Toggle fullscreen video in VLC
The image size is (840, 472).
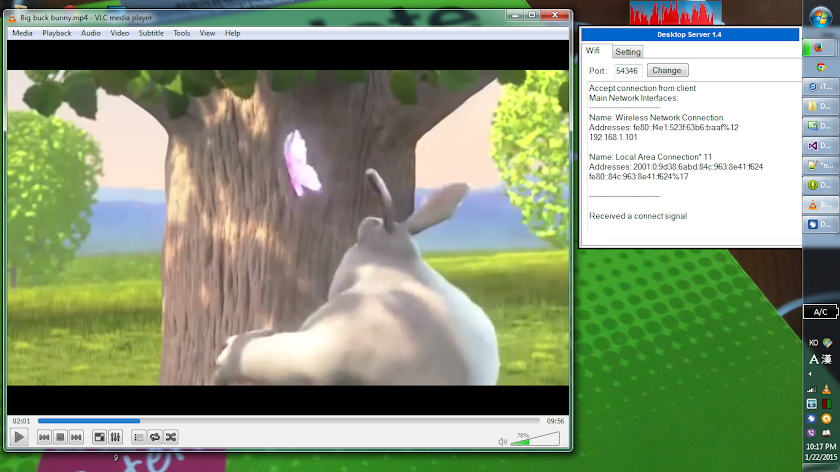(100, 437)
